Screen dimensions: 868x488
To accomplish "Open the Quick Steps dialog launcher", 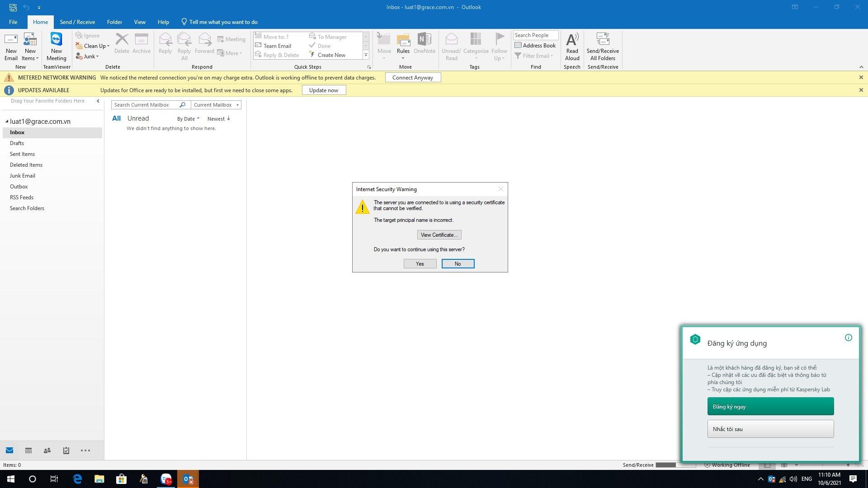I will pyautogui.click(x=369, y=67).
